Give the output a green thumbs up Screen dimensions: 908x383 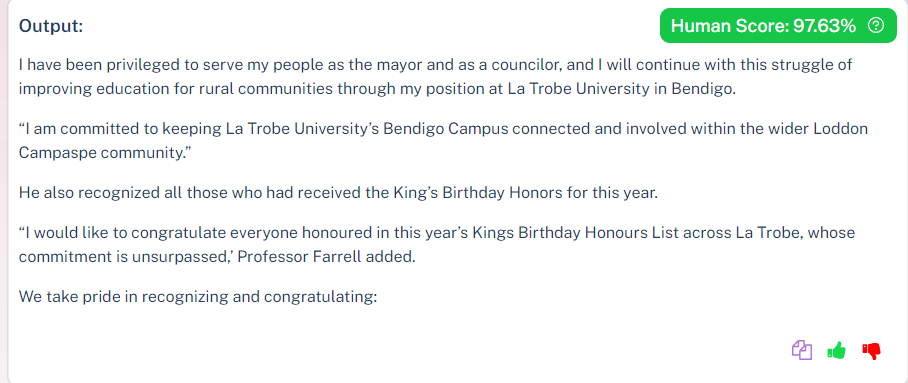(x=837, y=350)
